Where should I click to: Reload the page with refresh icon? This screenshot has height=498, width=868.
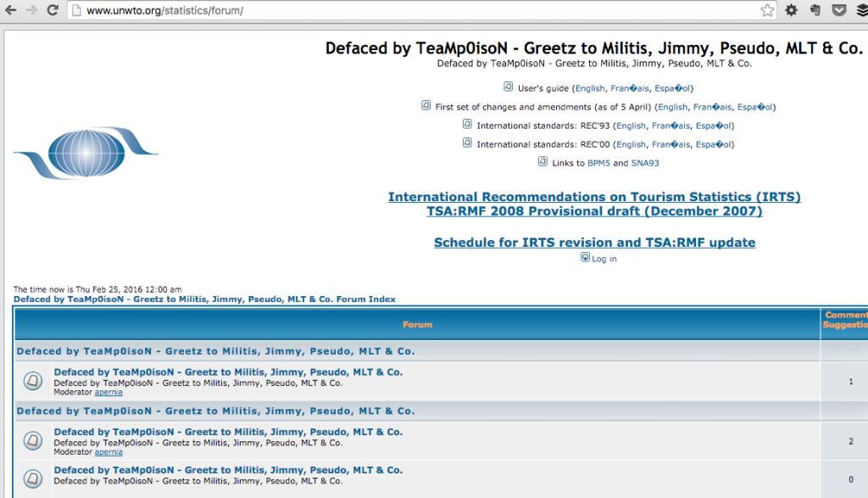coord(53,10)
